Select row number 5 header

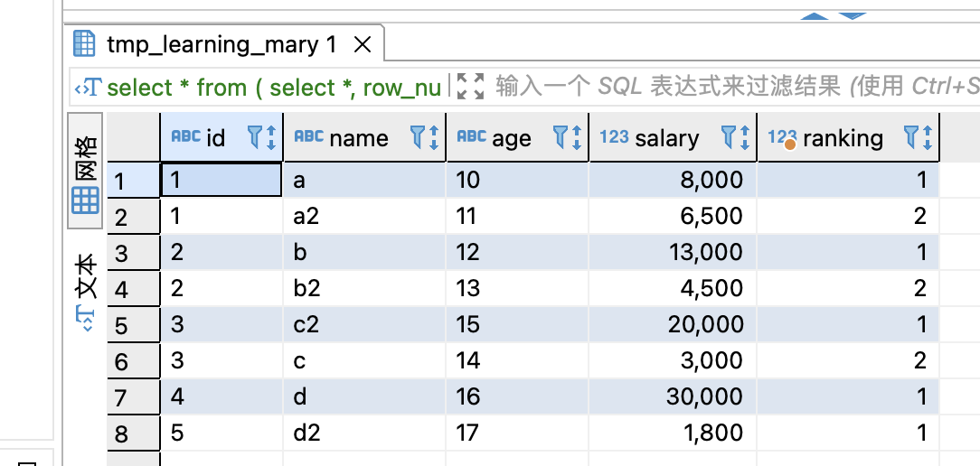122,326
